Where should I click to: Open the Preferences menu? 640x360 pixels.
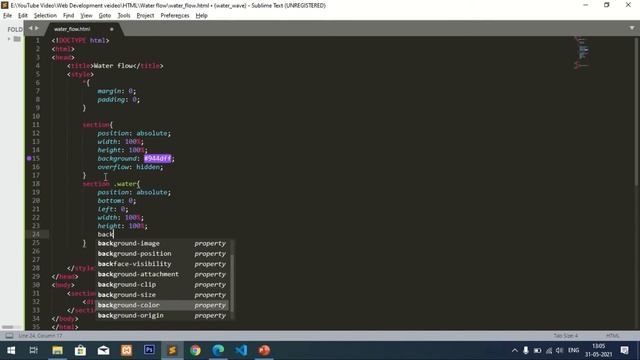click(x=175, y=16)
